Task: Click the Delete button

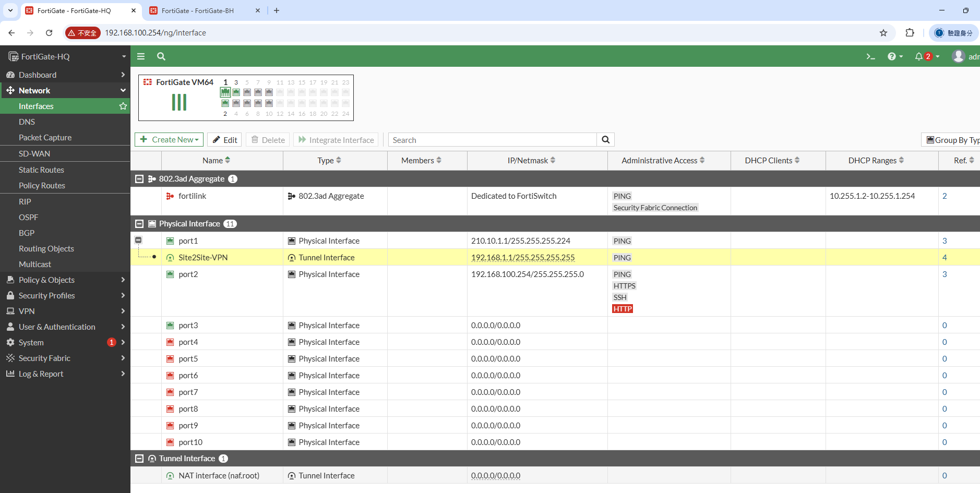Action: [268, 140]
